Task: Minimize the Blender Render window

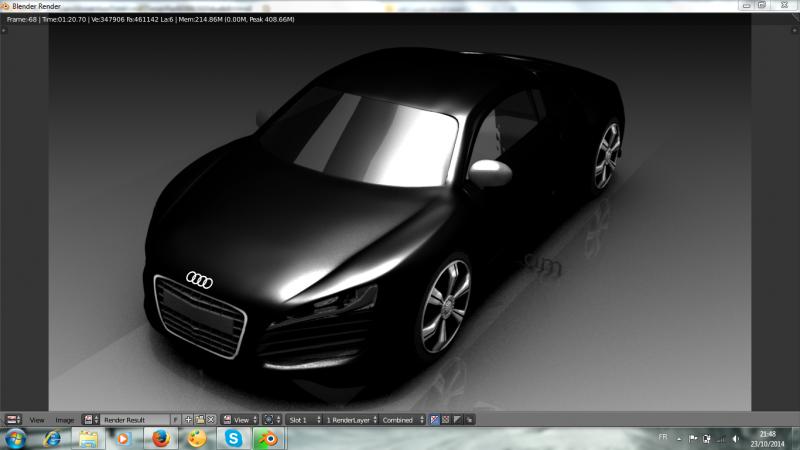Action: 746,5
